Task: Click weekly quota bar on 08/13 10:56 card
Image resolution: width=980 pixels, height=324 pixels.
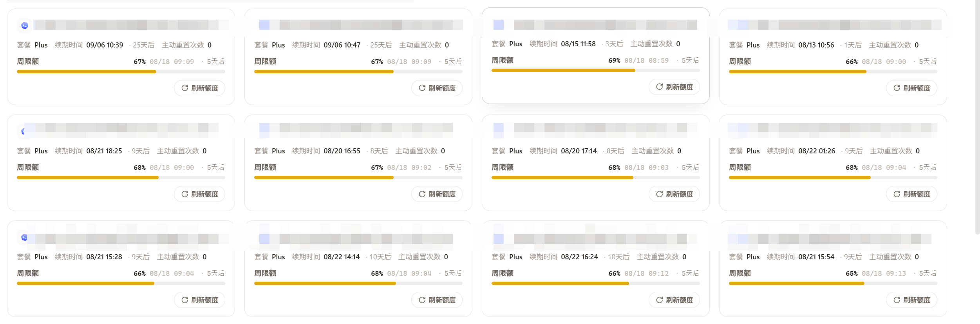Action: (833, 72)
